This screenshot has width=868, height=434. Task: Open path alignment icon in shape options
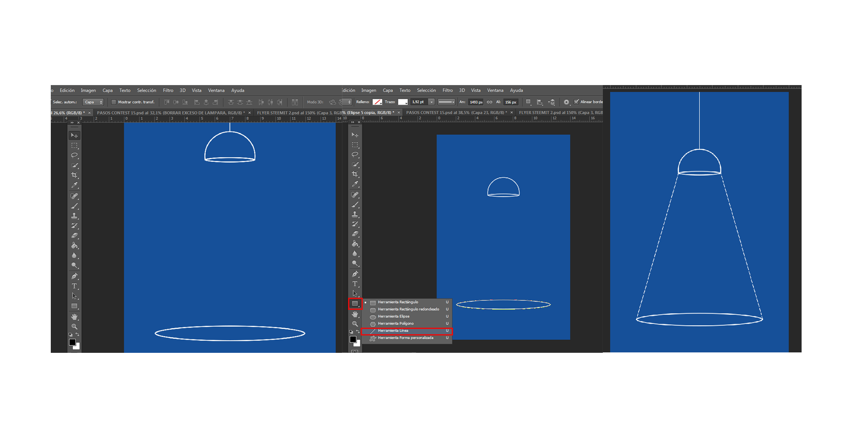pyautogui.click(x=540, y=102)
